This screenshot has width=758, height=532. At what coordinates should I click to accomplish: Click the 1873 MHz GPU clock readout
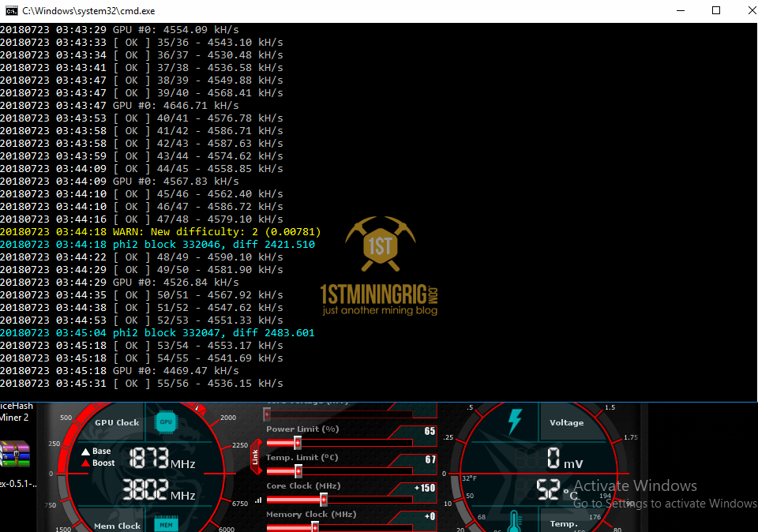[x=162, y=458]
